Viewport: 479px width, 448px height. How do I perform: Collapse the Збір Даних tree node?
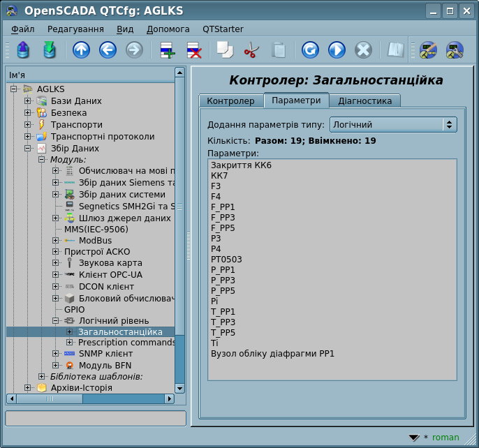[28, 149]
